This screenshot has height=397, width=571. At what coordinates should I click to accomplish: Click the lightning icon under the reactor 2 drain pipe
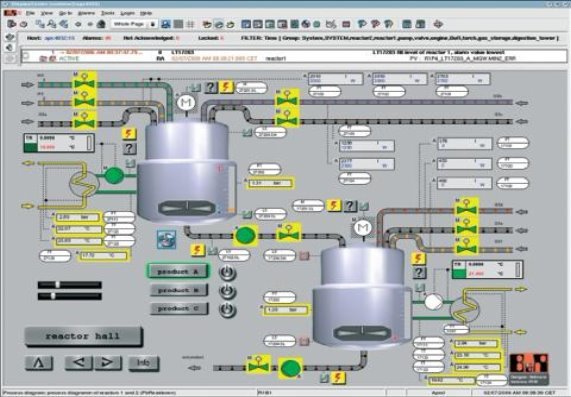pos(338,377)
